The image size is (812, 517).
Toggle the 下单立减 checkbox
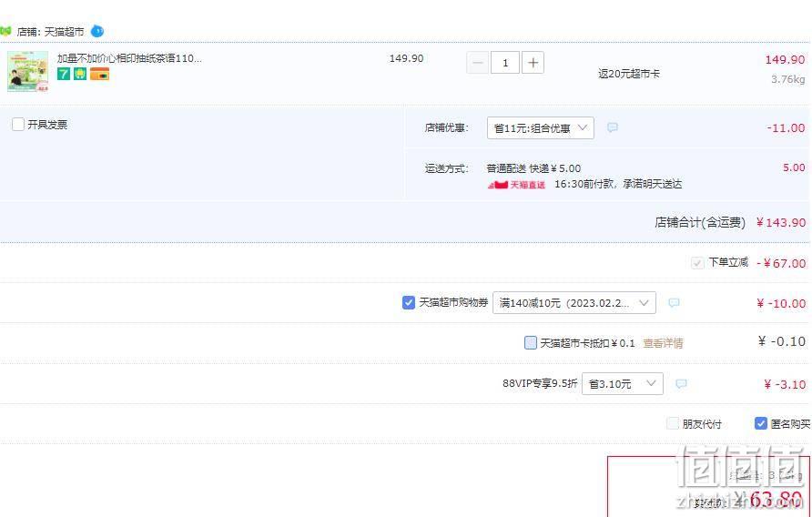pyautogui.click(x=697, y=263)
